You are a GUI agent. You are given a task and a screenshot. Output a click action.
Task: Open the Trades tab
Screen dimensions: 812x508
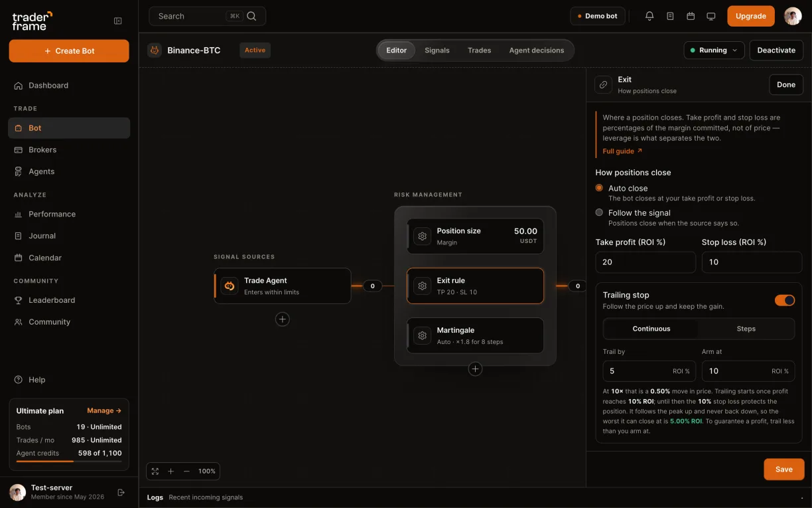tap(480, 50)
